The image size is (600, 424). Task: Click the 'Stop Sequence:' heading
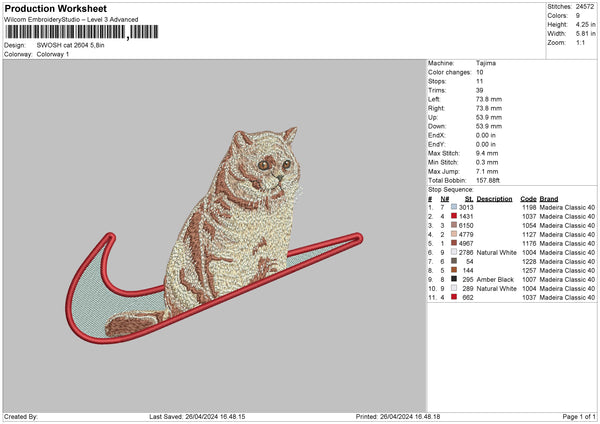(451, 190)
